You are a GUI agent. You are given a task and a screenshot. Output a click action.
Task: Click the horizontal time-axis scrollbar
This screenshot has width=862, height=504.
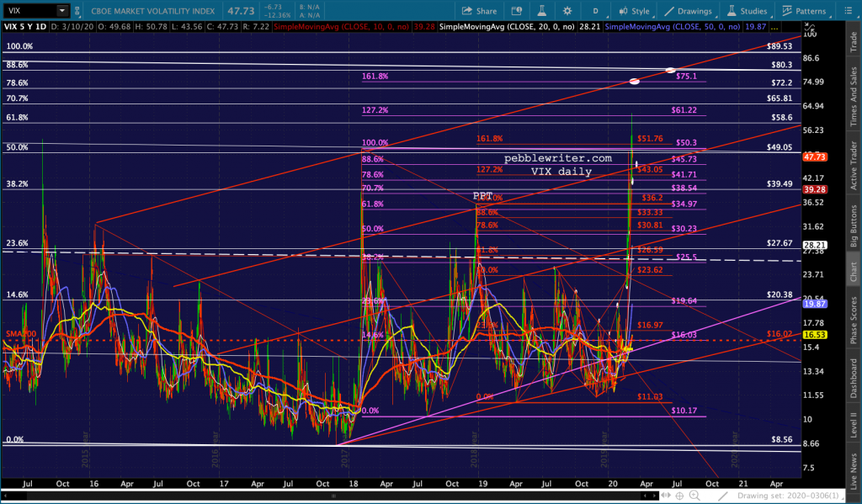(337, 496)
